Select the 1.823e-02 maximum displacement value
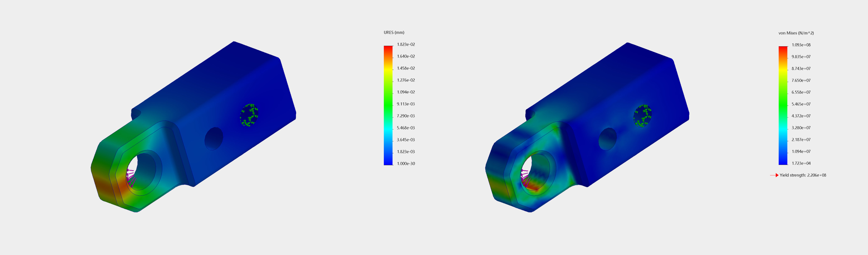Screen dimensions: 868x255 point(406,44)
